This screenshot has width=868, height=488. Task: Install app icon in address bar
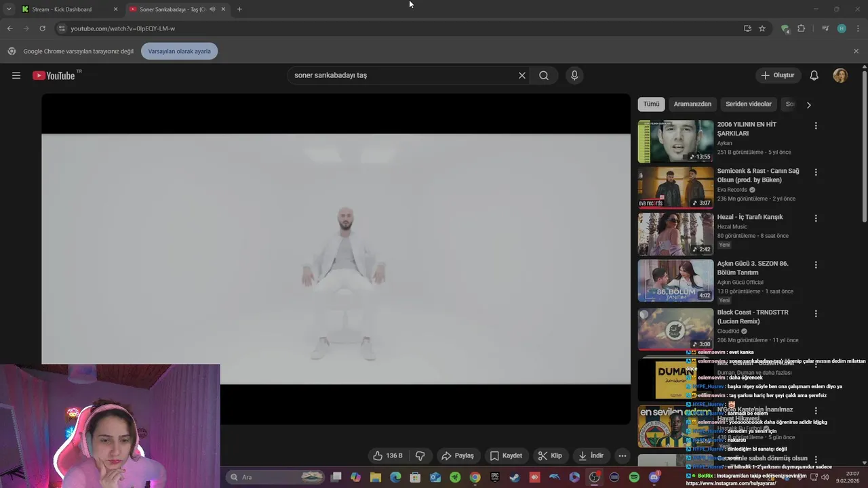click(747, 28)
